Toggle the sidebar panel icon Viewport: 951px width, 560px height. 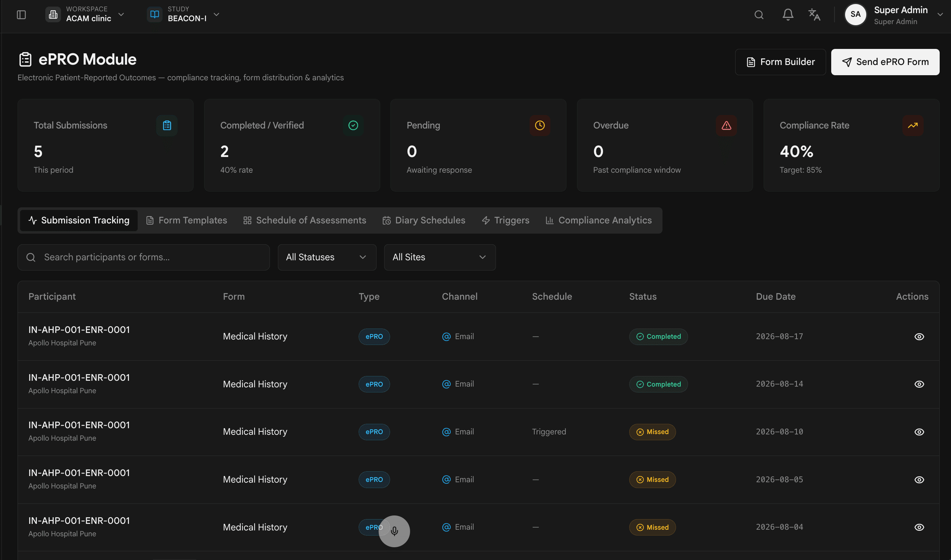[21, 15]
